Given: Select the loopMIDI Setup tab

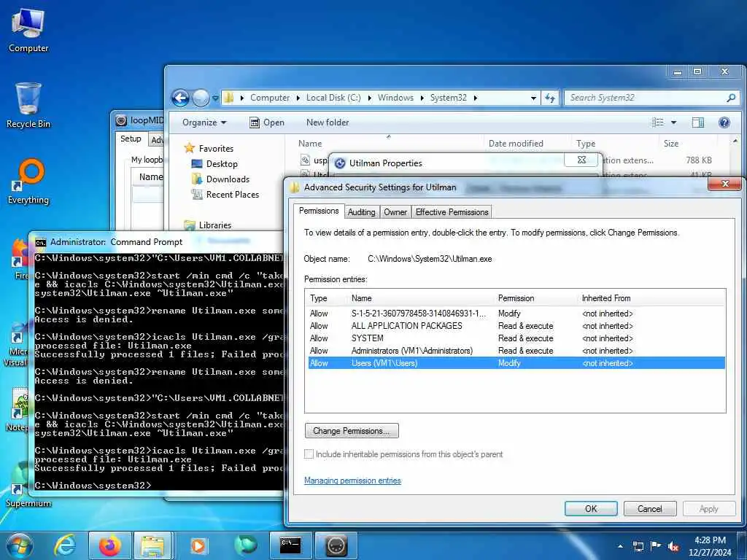Looking at the screenshot, I should pyautogui.click(x=131, y=139).
